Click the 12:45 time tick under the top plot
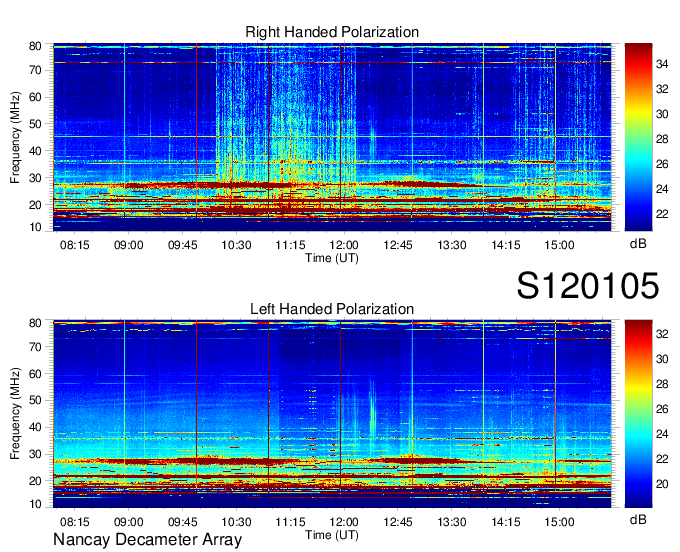Viewport: 680px width, 552px height. point(398,245)
